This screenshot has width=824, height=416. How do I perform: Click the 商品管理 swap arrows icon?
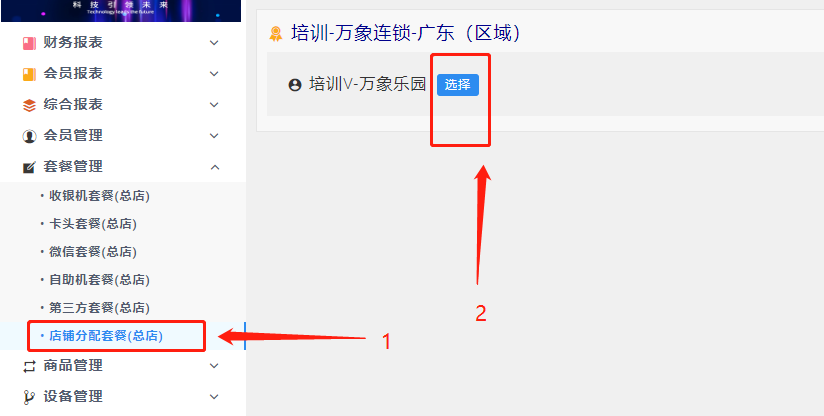pos(29,366)
